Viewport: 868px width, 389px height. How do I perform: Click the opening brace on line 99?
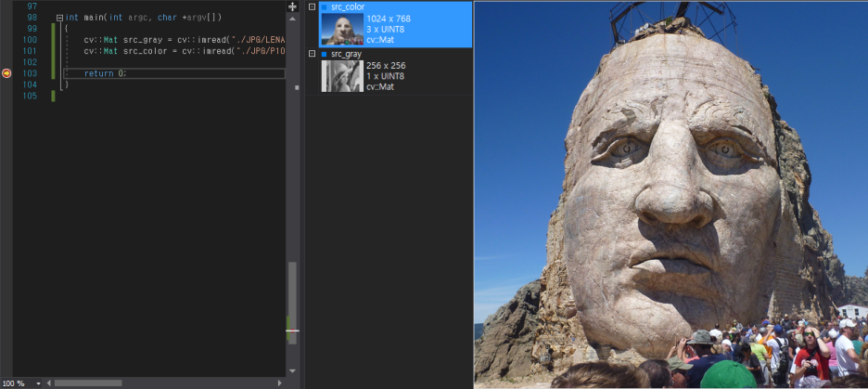(67, 29)
